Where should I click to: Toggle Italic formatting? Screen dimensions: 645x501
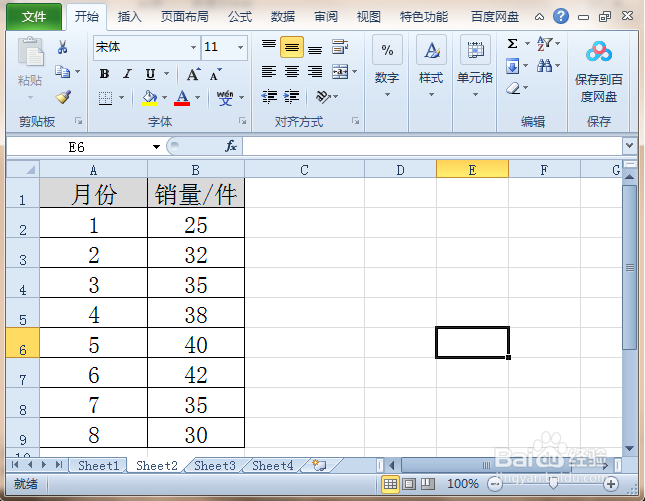coord(128,74)
